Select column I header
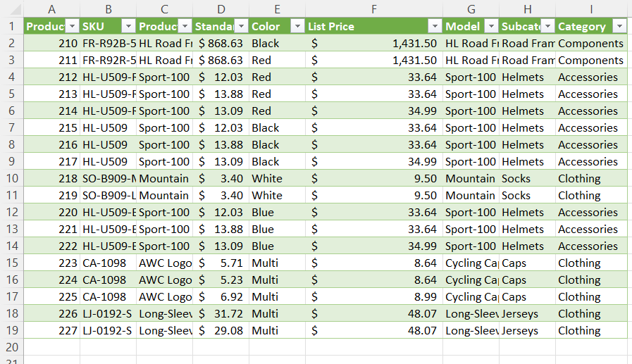This screenshot has height=364, width=632. [591, 9]
